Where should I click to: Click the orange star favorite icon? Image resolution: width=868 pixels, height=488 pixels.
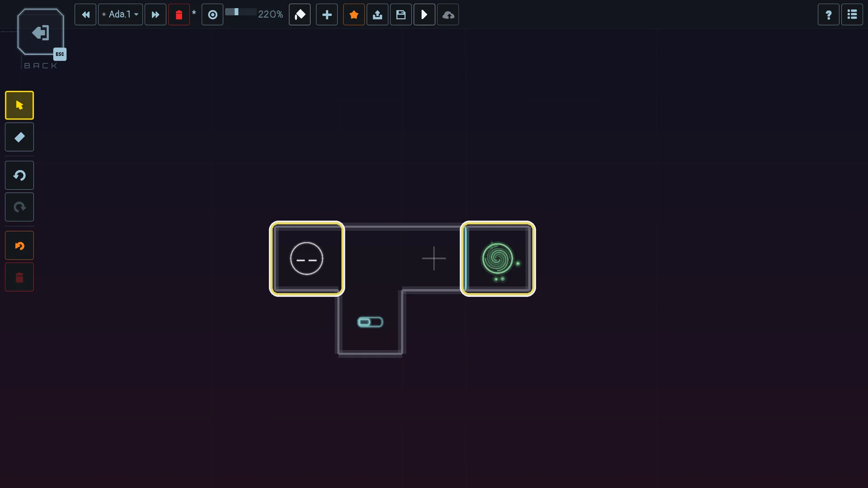354,14
